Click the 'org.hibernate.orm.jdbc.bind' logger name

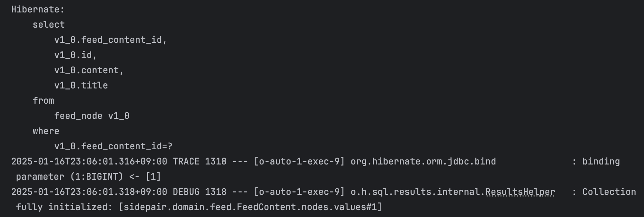[x=423, y=162]
